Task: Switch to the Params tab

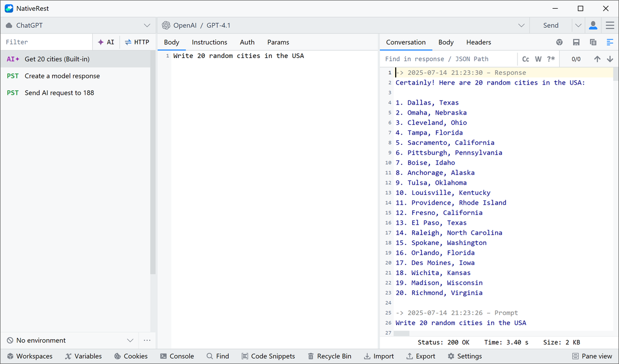Action: point(278,42)
